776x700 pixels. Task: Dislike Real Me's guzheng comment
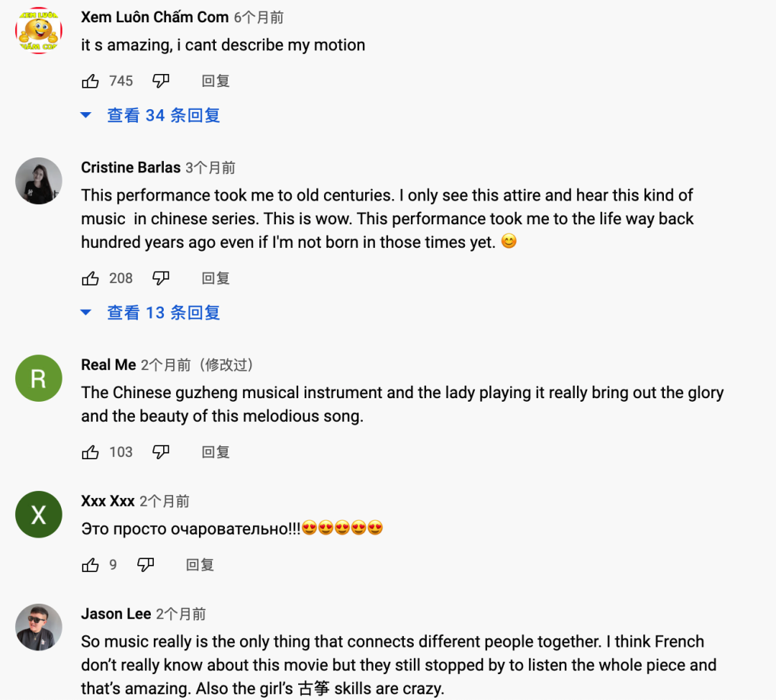point(161,452)
